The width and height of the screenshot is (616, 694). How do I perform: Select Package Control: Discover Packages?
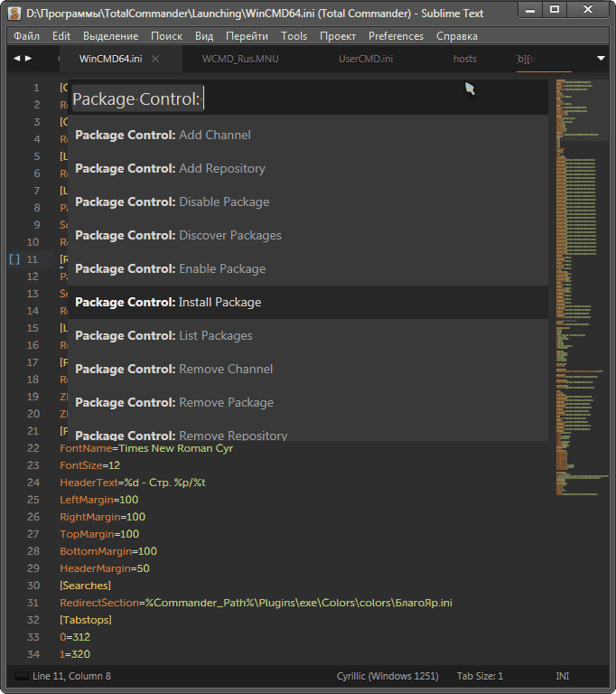(308, 236)
